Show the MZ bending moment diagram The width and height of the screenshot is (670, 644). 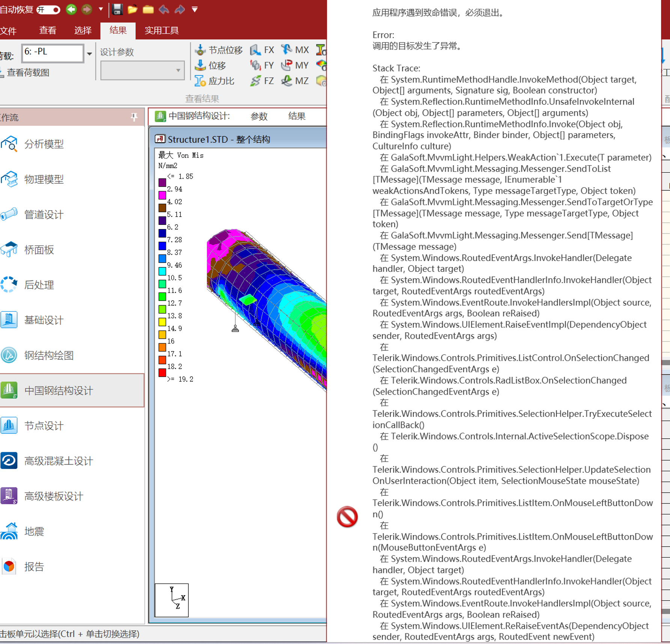pyautogui.click(x=295, y=81)
